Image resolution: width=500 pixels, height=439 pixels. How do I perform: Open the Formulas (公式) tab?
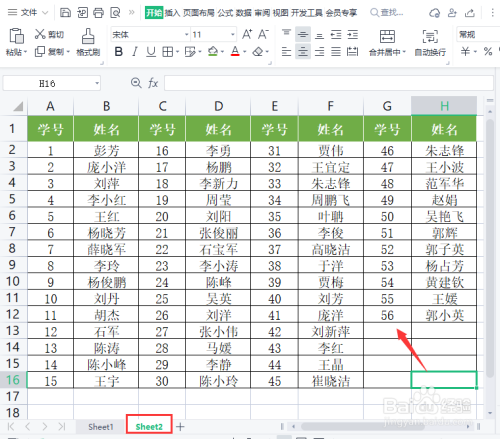point(225,13)
